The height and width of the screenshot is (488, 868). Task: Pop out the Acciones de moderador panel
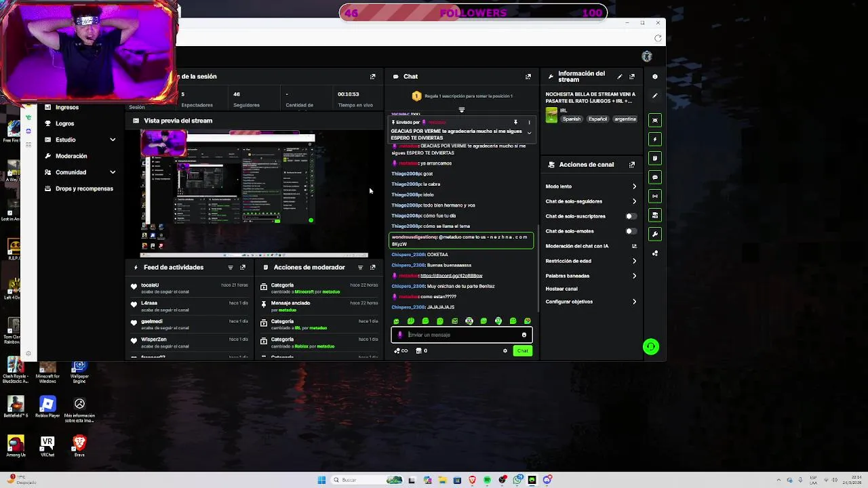point(372,267)
